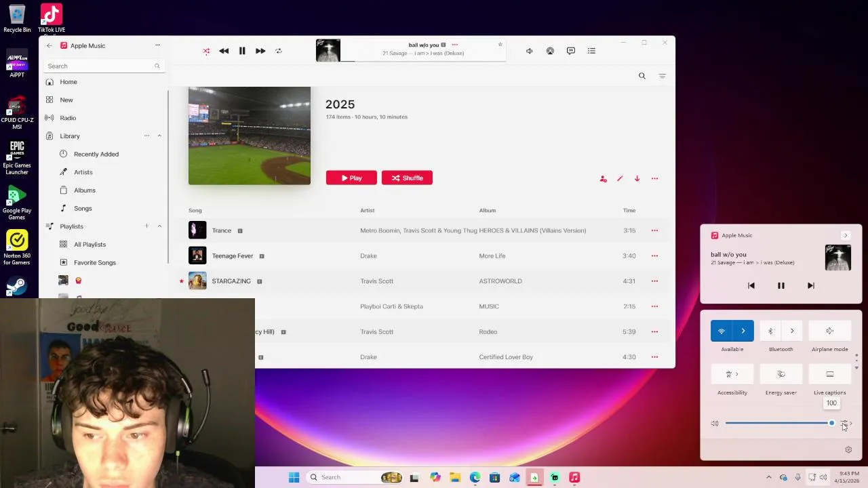
Task: Open the album Certified Lover Boy
Action: 506,357
